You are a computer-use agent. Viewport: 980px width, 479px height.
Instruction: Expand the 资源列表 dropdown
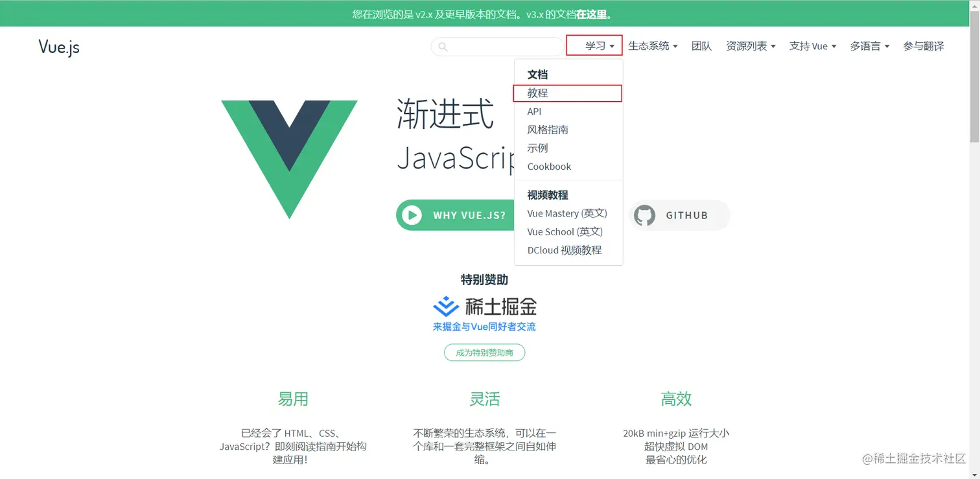pos(751,46)
